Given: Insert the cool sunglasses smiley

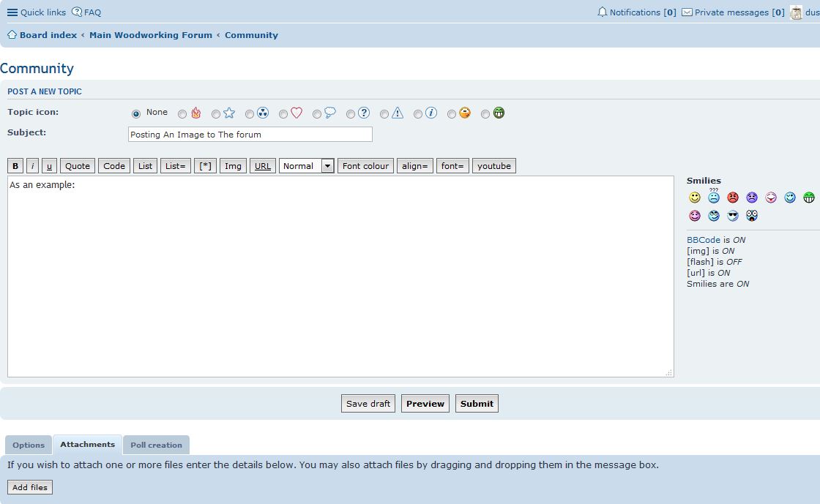Looking at the screenshot, I should 733,216.
